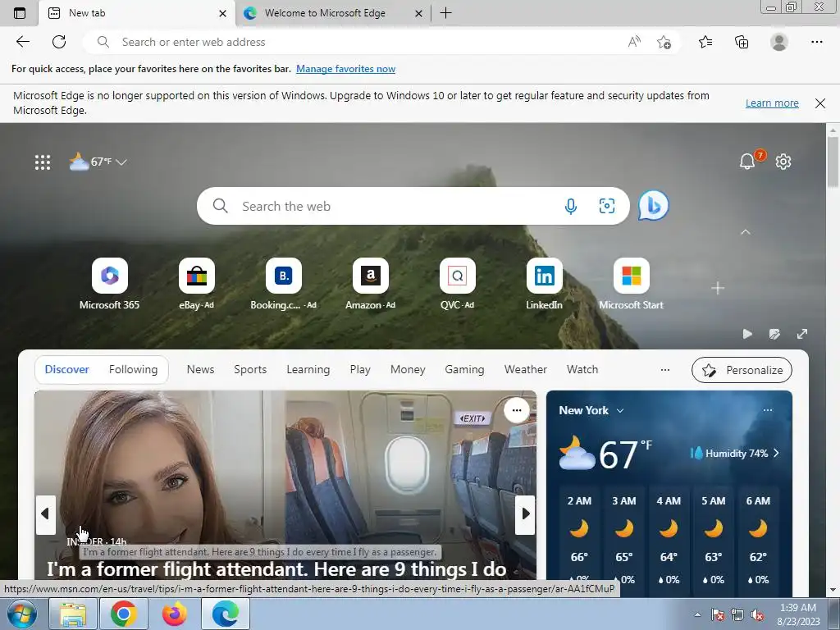Open the Weather category
Screen dimensions: 840x630
point(526,370)
